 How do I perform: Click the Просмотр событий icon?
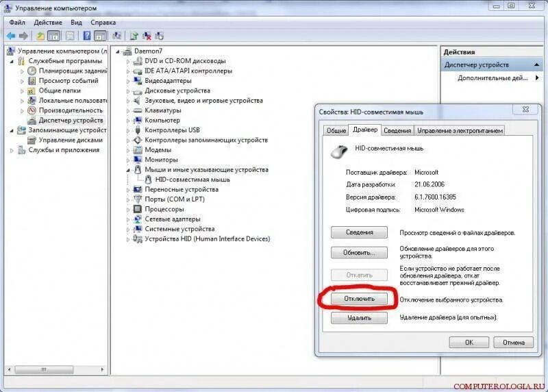[32, 81]
